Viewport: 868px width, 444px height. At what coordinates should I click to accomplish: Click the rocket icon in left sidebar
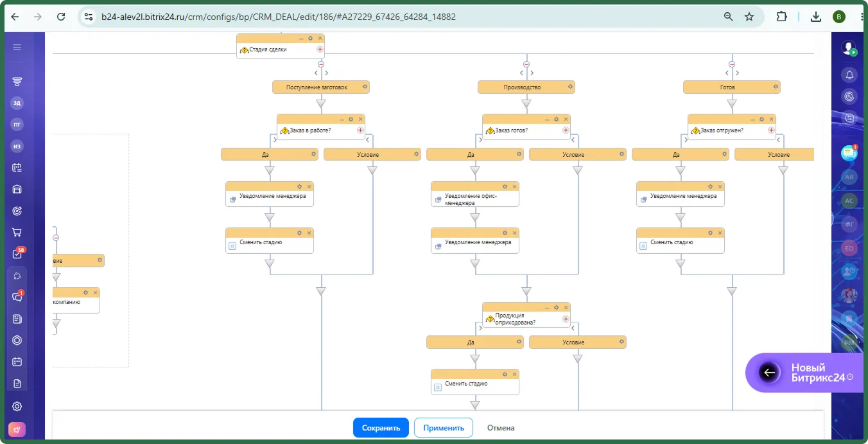[x=17, y=429]
